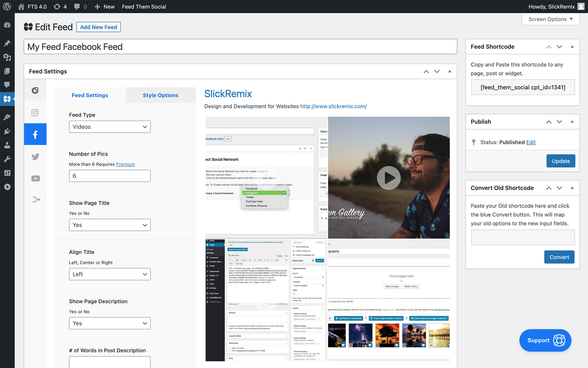
Task: Click the Support lifebuoy button
Action: tap(545, 340)
